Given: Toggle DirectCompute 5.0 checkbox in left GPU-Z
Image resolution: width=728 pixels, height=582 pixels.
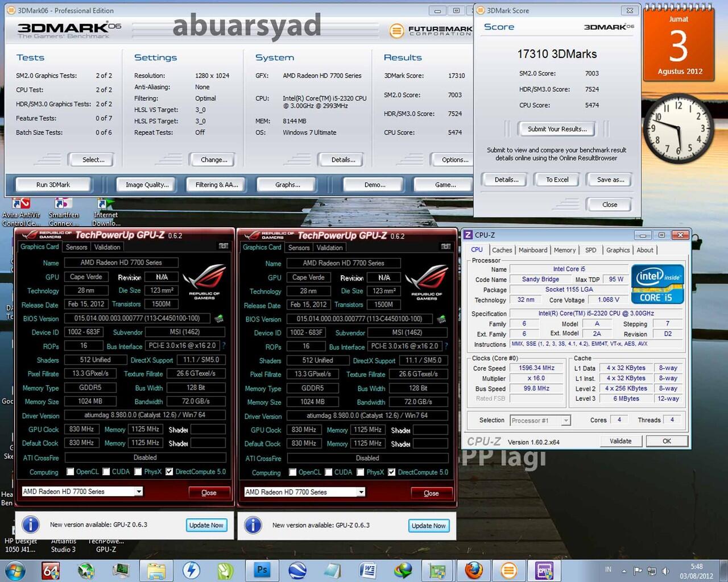Looking at the screenshot, I should (x=169, y=472).
